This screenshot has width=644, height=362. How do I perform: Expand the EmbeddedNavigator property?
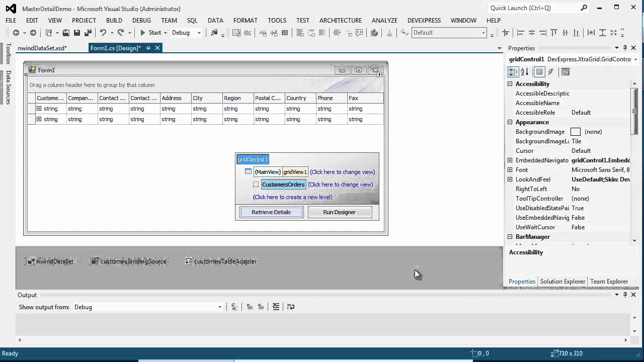(x=510, y=160)
